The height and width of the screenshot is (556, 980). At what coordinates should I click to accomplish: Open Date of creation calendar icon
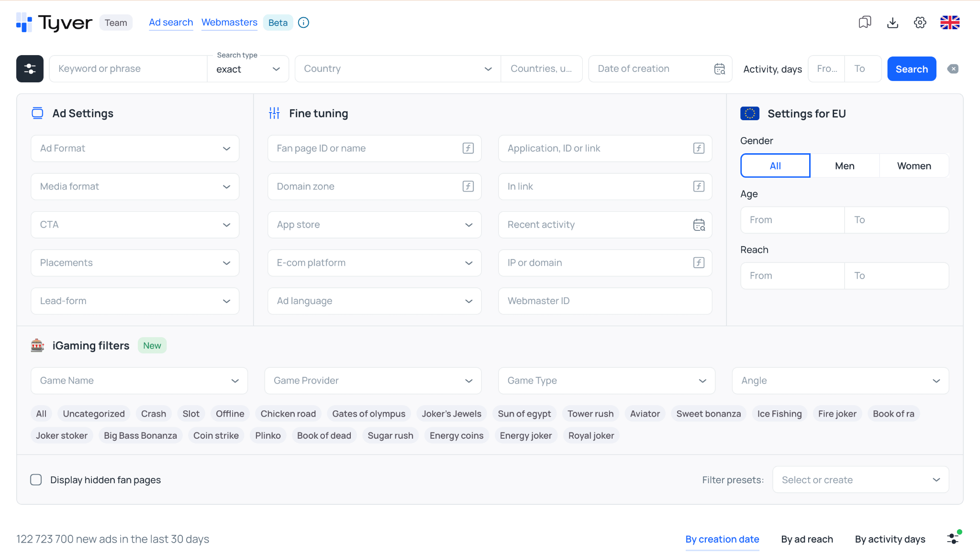(720, 69)
